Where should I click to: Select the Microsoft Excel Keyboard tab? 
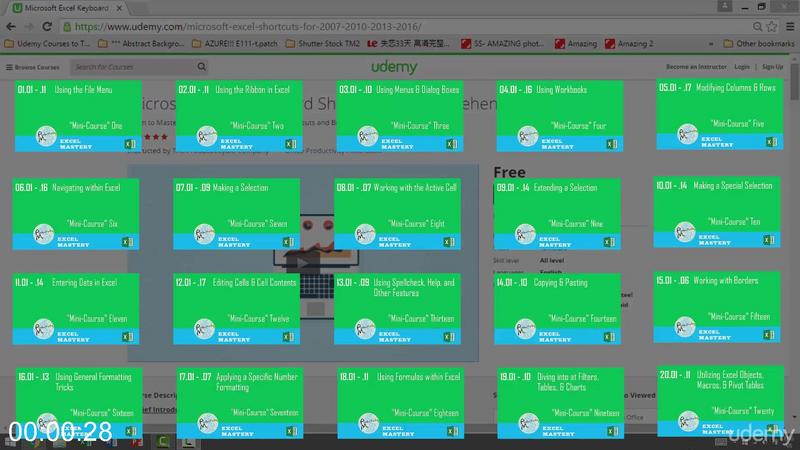(x=66, y=8)
